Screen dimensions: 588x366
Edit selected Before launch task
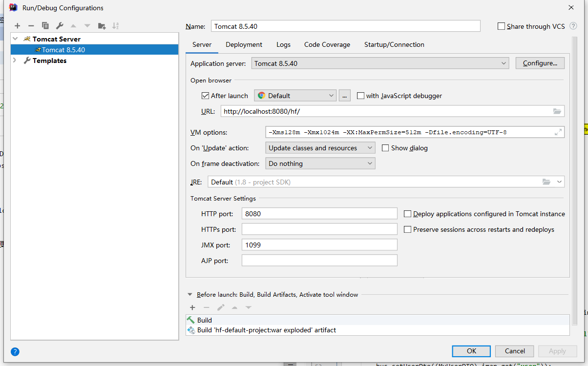221,307
